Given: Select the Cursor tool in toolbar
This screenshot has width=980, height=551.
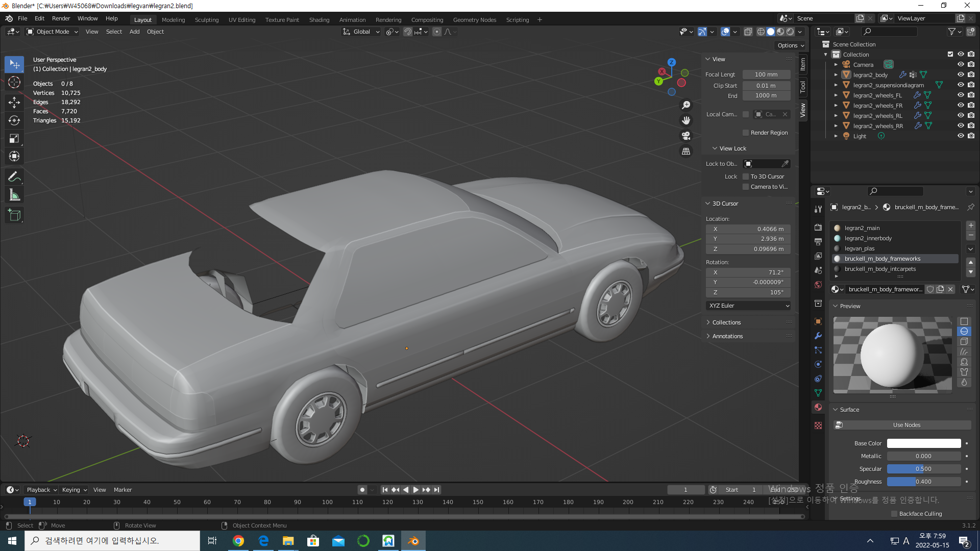Looking at the screenshot, I should pyautogui.click(x=14, y=83).
